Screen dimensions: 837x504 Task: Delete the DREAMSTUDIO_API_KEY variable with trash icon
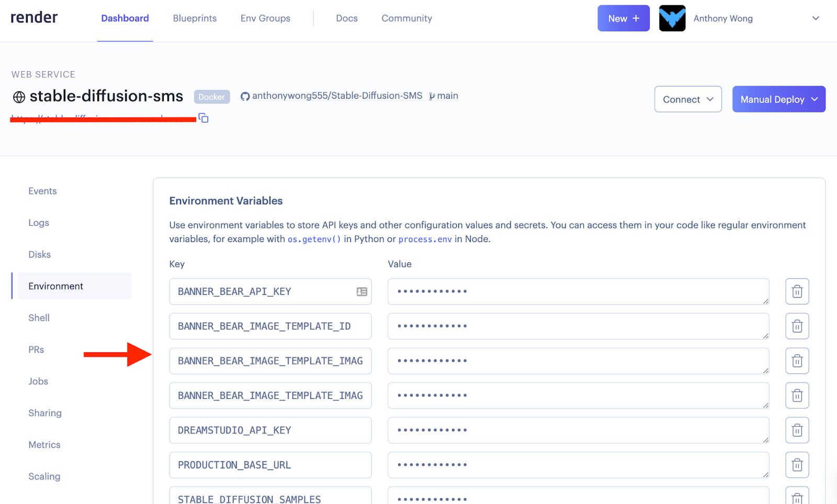(x=797, y=430)
